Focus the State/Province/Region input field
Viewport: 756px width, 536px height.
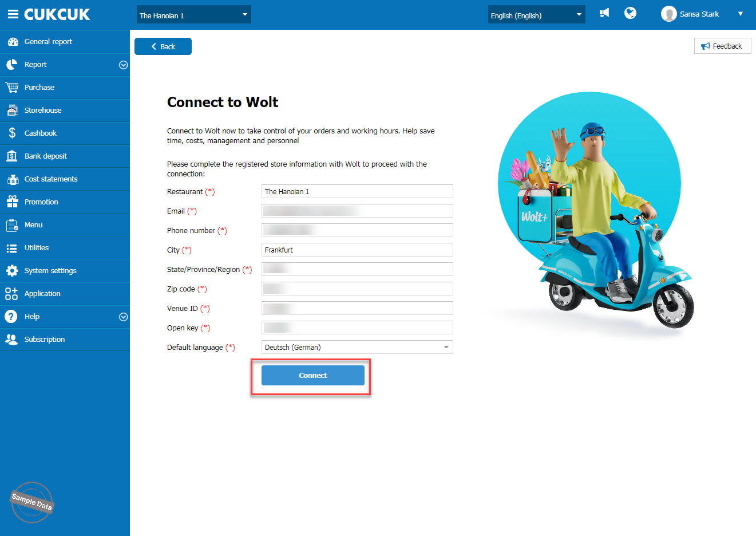[x=357, y=269]
